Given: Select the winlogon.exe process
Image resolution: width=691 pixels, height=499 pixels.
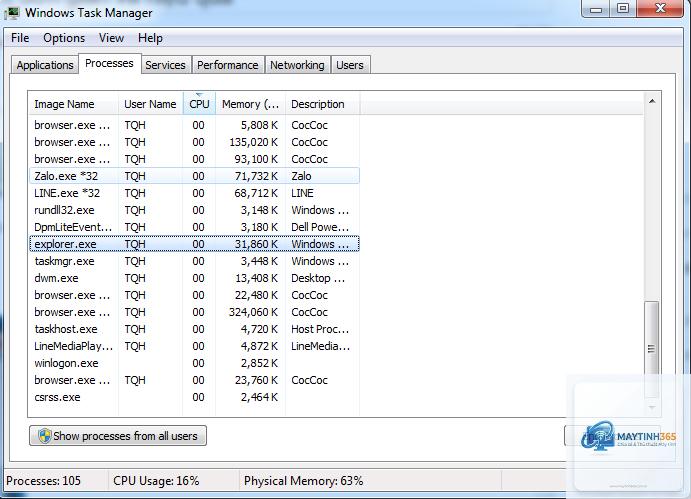Looking at the screenshot, I should pos(194,363).
